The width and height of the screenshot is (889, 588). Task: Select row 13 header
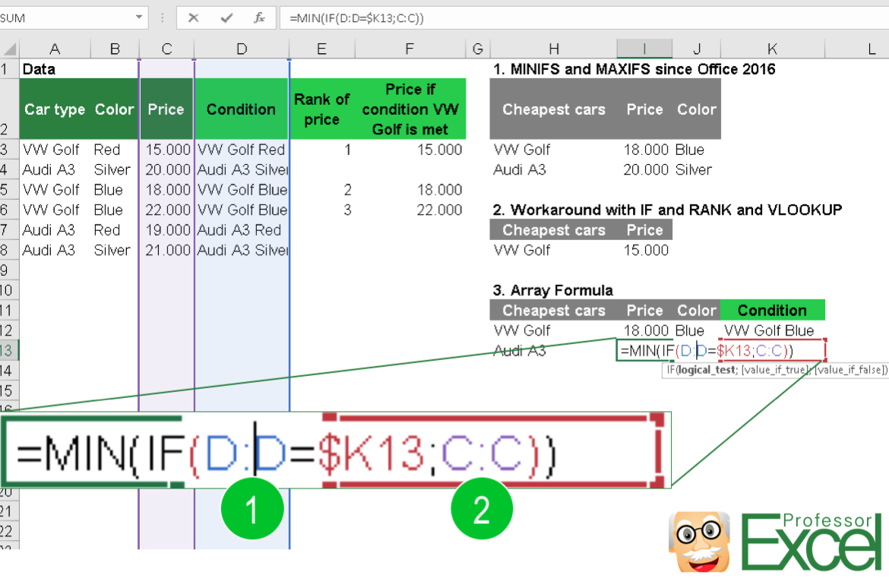(8, 350)
